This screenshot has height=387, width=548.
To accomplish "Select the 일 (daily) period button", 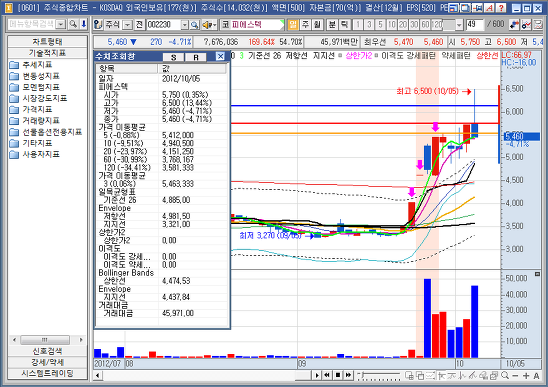I will pos(293,24).
